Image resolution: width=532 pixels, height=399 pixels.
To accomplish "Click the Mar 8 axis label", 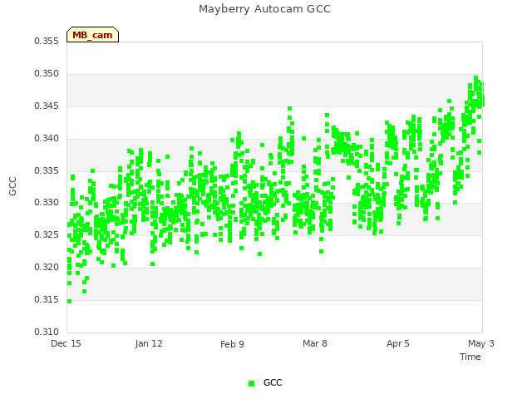I will (x=315, y=343).
